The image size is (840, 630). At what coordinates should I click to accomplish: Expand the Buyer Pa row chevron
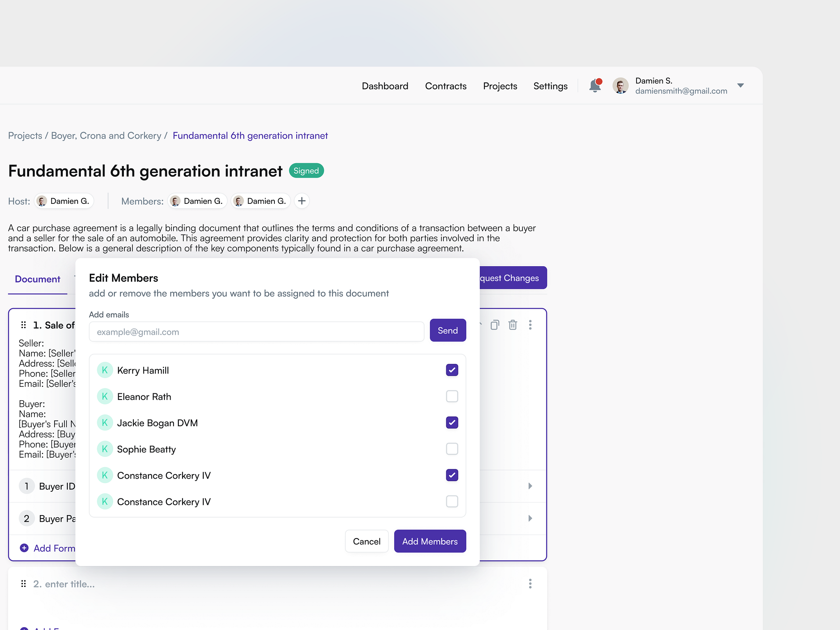[530, 518]
